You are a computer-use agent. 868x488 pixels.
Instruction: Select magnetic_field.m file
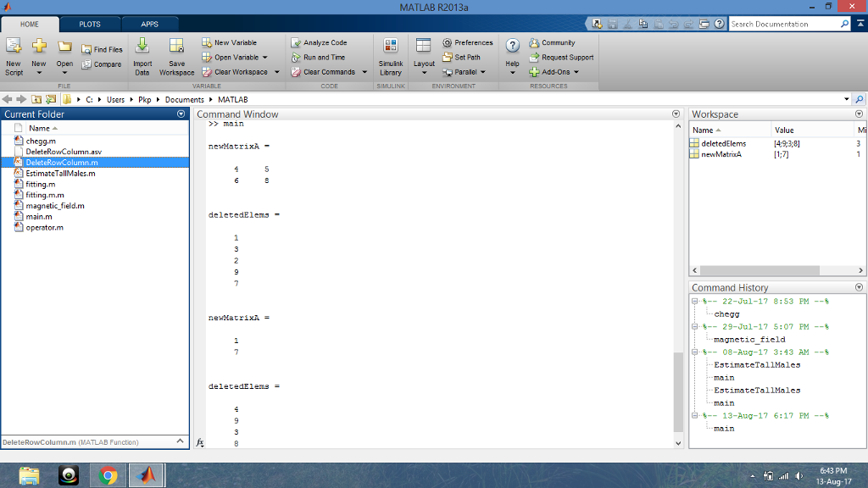click(x=55, y=206)
